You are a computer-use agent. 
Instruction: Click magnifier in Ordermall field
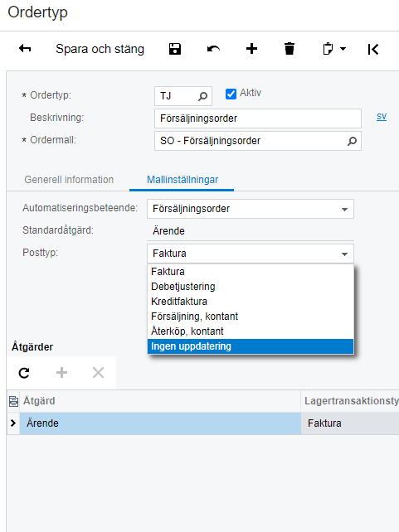353,141
